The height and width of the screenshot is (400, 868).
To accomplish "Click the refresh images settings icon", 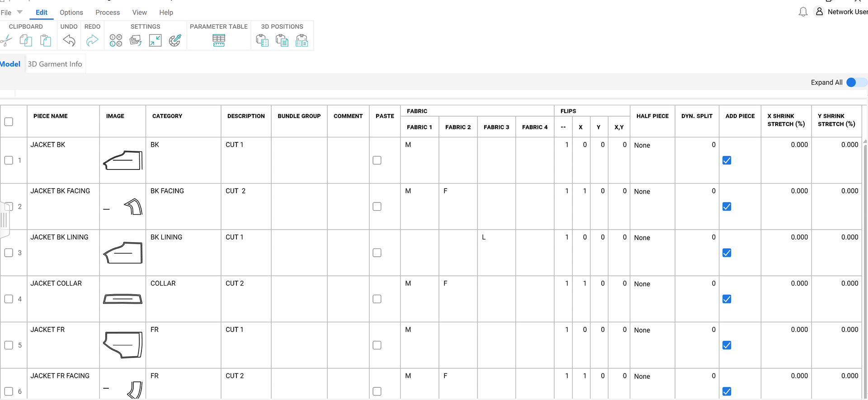I will [x=136, y=41].
